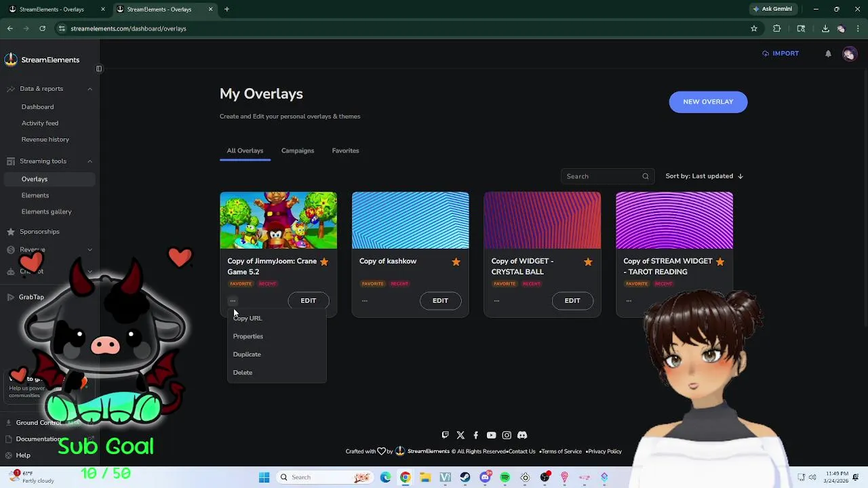Viewport: 868px width, 488px height.
Task: Edit the Copy of WIDGET - CRYSTAL BALL overlay
Action: pos(572,301)
